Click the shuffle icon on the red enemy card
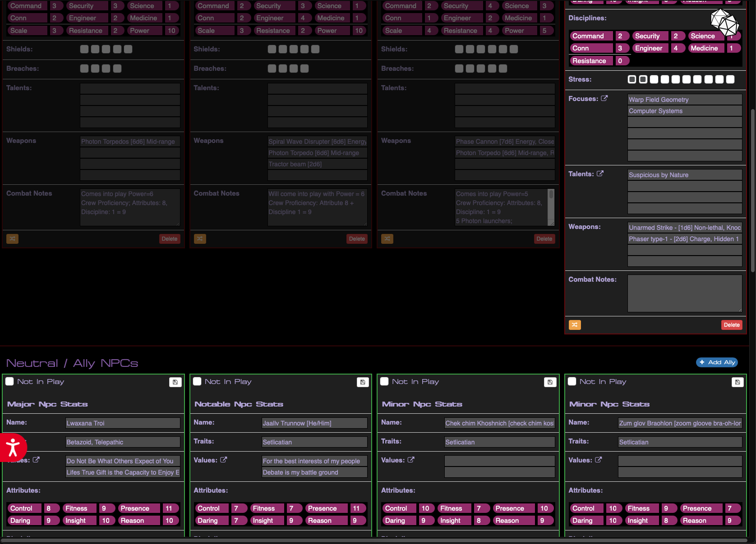Viewport: 756px width, 544px height. [x=575, y=325]
